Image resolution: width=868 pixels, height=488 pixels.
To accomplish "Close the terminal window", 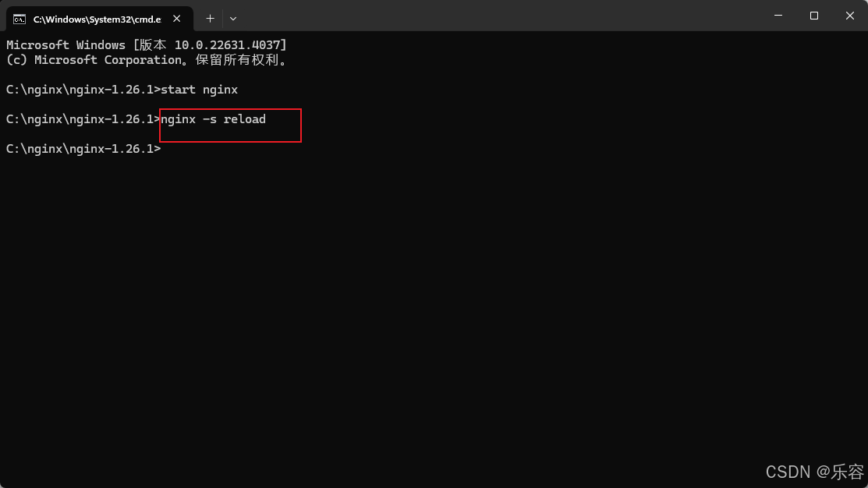I will tap(850, 16).
